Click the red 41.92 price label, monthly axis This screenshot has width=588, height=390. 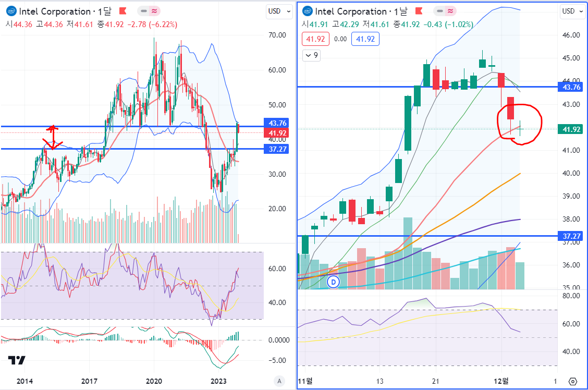tap(277, 133)
